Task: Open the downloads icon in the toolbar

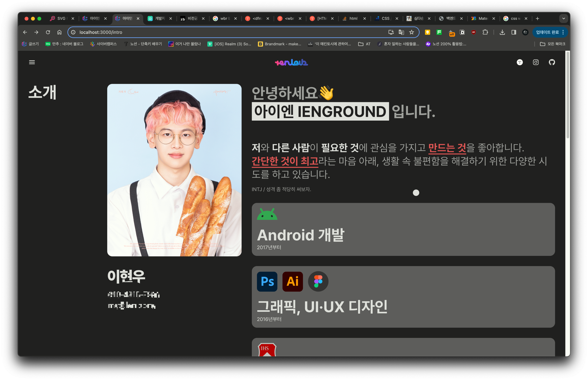Action: point(502,32)
